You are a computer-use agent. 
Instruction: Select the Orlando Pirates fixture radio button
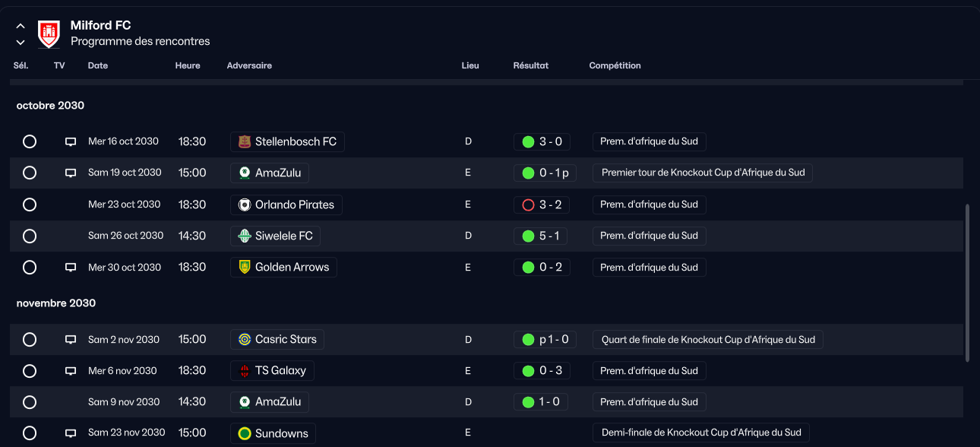[x=30, y=204]
